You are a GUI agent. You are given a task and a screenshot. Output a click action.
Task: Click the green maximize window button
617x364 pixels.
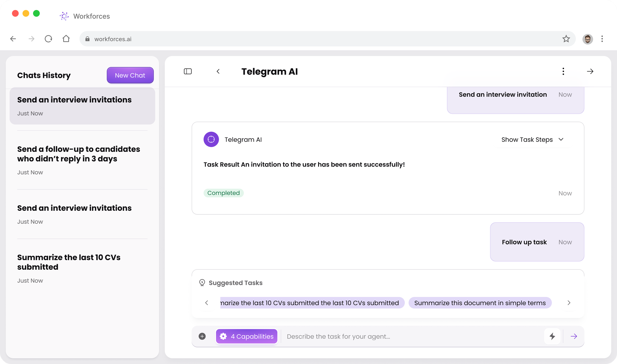[36, 13]
